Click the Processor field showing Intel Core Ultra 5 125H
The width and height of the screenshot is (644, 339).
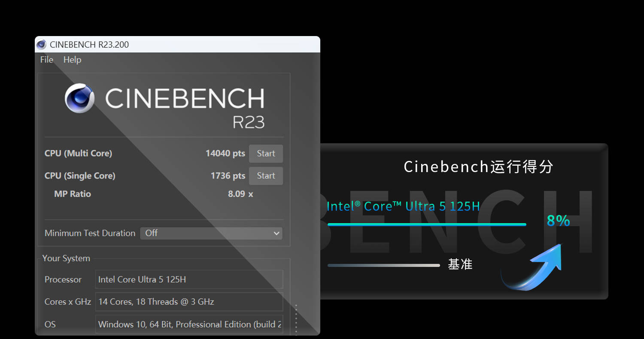pyautogui.click(x=189, y=279)
